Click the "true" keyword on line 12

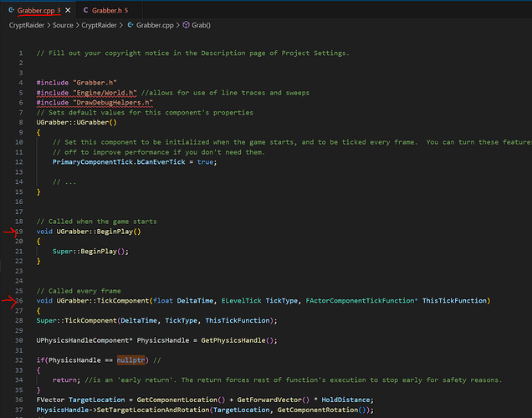coord(205,162)
